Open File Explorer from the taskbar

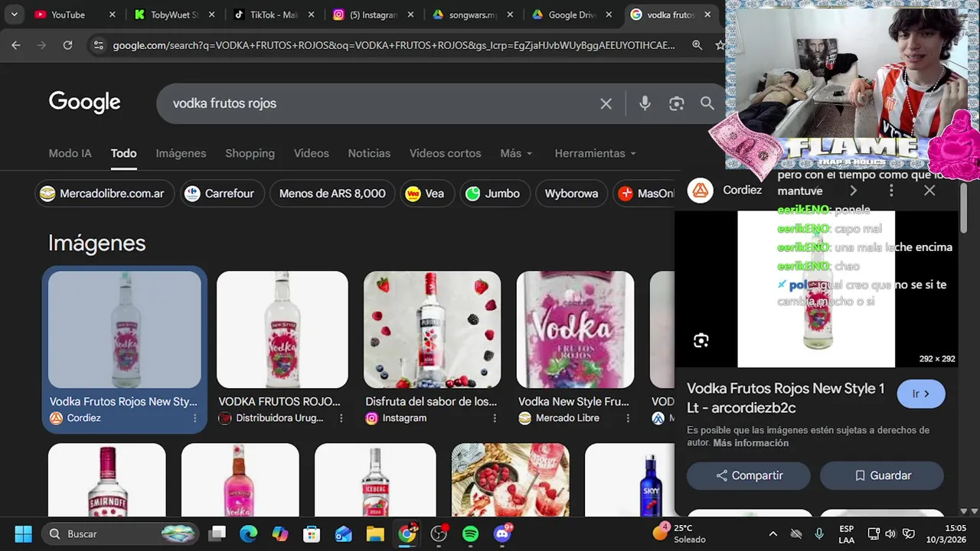tap(375, 533)
